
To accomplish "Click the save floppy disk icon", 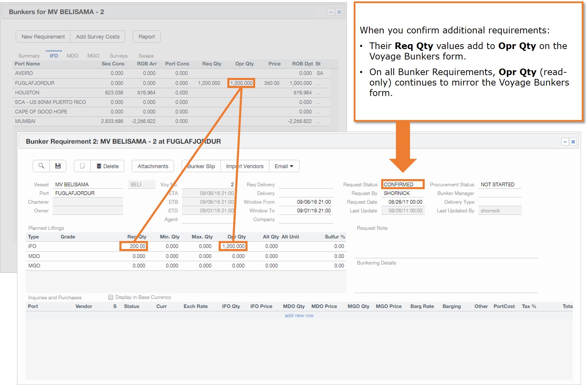I will 58,166.
